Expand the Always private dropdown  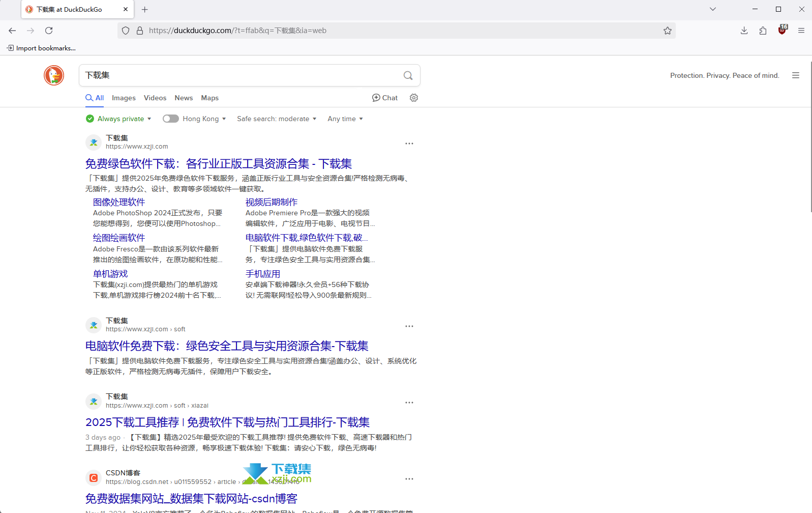click(119, 119)
